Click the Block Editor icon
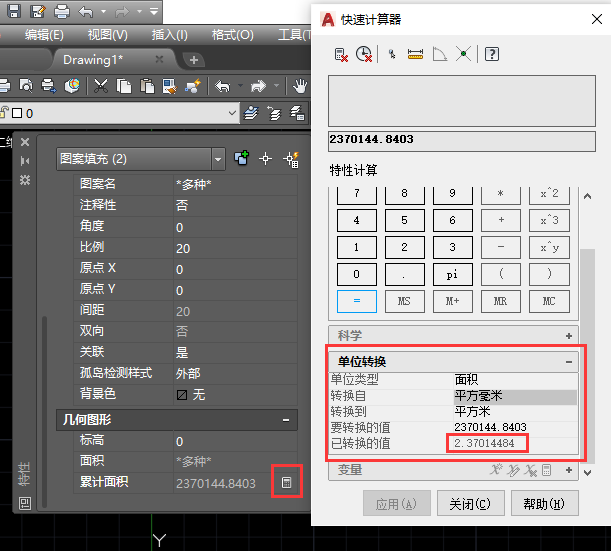611x551 pixels. (x=193, y=86)
